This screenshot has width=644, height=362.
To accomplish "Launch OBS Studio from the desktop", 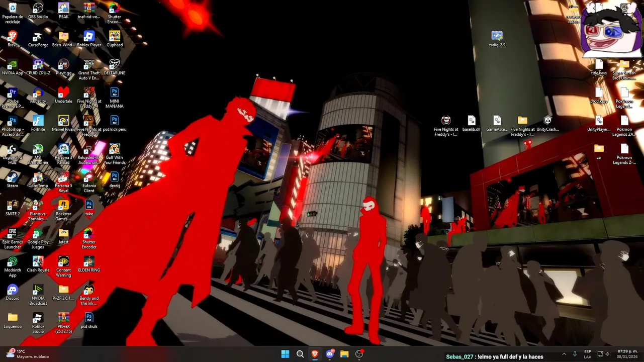I will click(38, 11).
